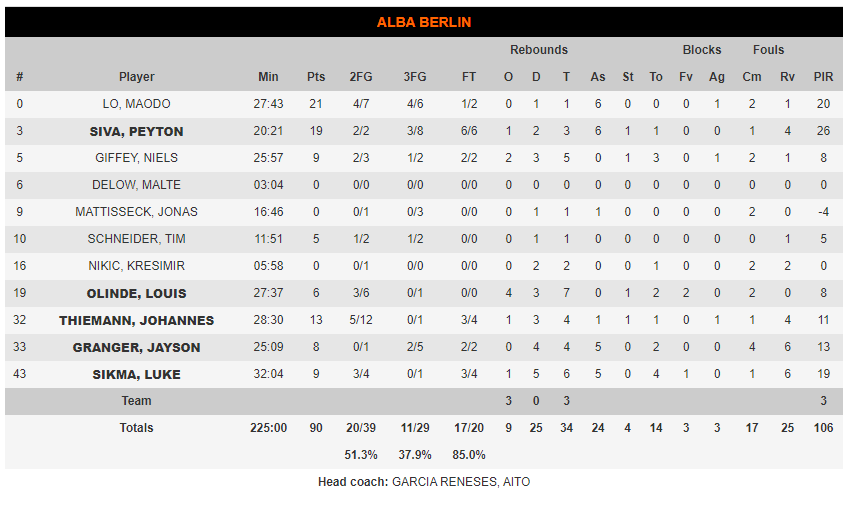Open the SIVA, PEYTON player link

(x=136, y=131)
